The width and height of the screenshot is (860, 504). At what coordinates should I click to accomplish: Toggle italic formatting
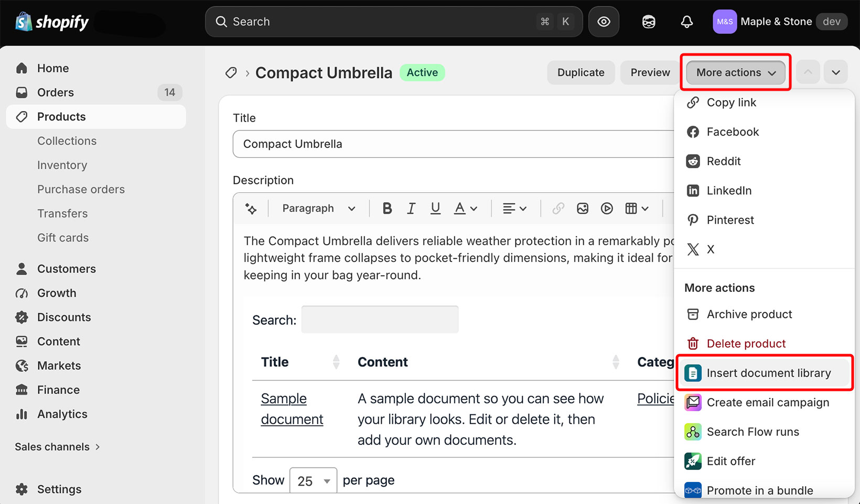pyautogui.click(x=411, y=209)
